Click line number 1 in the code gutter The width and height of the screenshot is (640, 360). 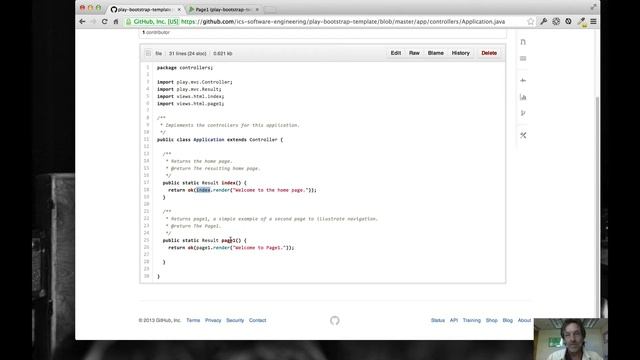(148, 67)
